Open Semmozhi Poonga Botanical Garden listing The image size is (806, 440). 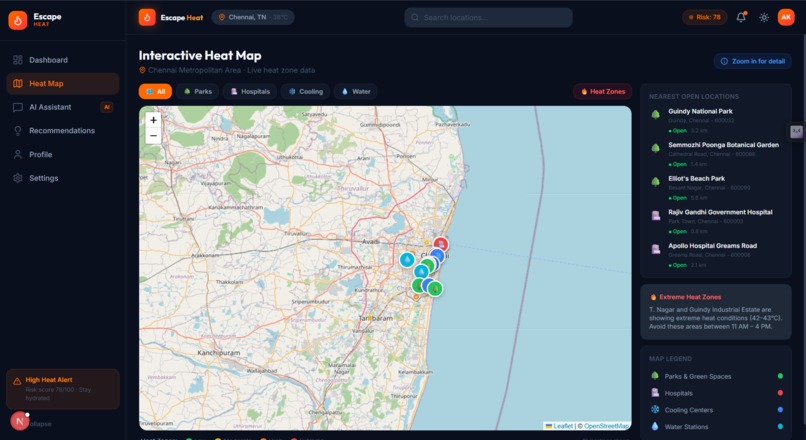(x=716, y=155)
